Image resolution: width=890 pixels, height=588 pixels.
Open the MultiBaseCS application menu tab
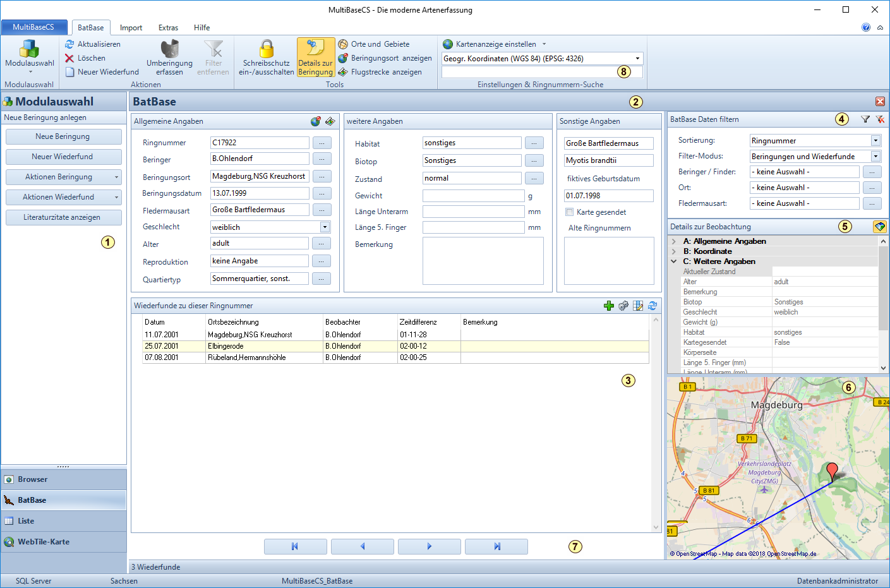tap(33, 27)
